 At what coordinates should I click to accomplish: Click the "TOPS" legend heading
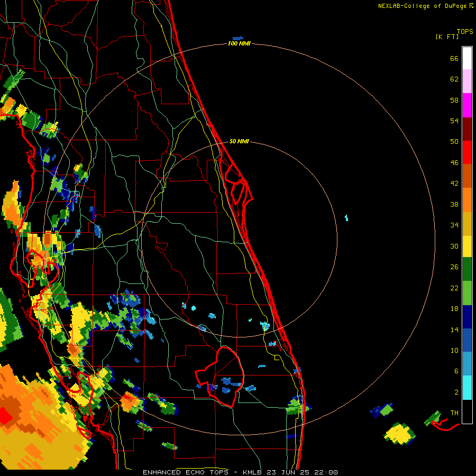[465, 32]
